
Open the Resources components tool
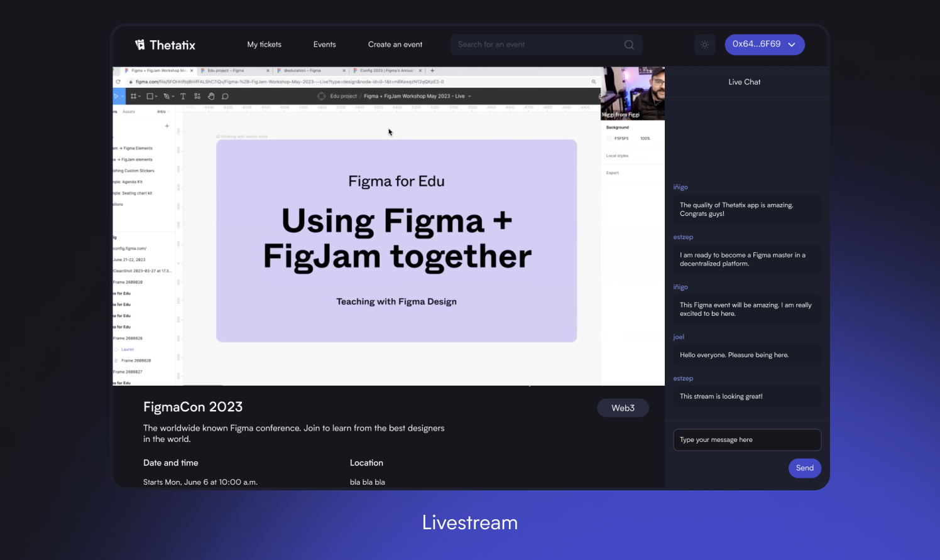[197, 96]
